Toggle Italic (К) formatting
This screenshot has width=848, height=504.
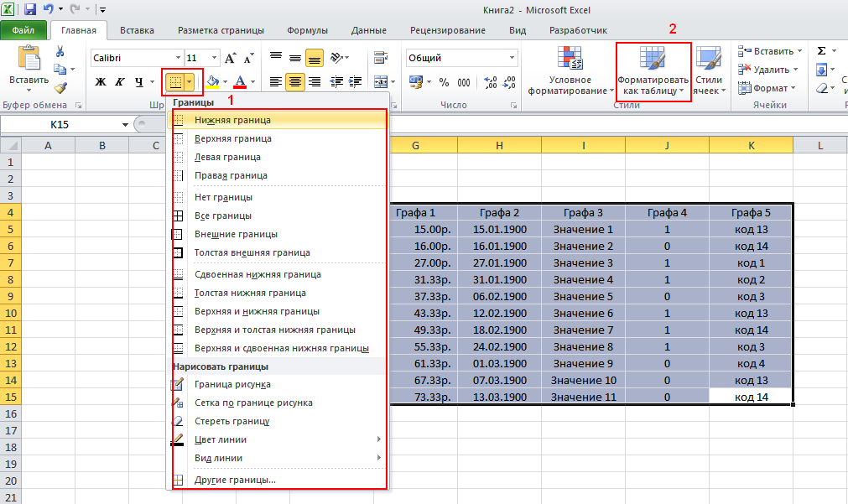pos(119,81)
